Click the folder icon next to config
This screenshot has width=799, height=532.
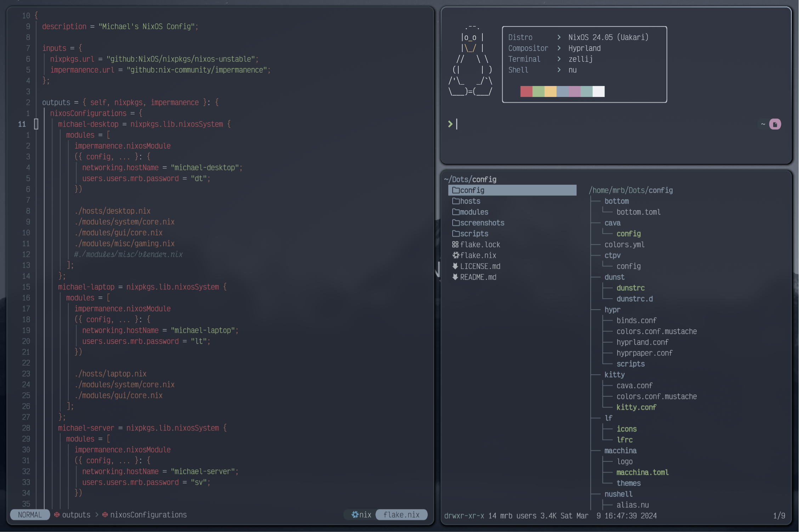coord(456,190)
